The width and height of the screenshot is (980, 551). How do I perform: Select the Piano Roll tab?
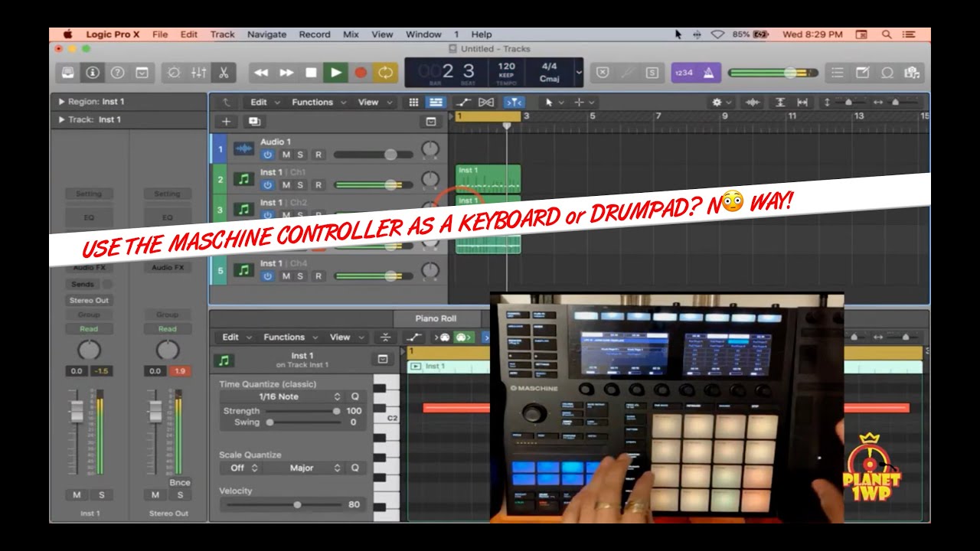pyautogui.click(x=436, y=318)
